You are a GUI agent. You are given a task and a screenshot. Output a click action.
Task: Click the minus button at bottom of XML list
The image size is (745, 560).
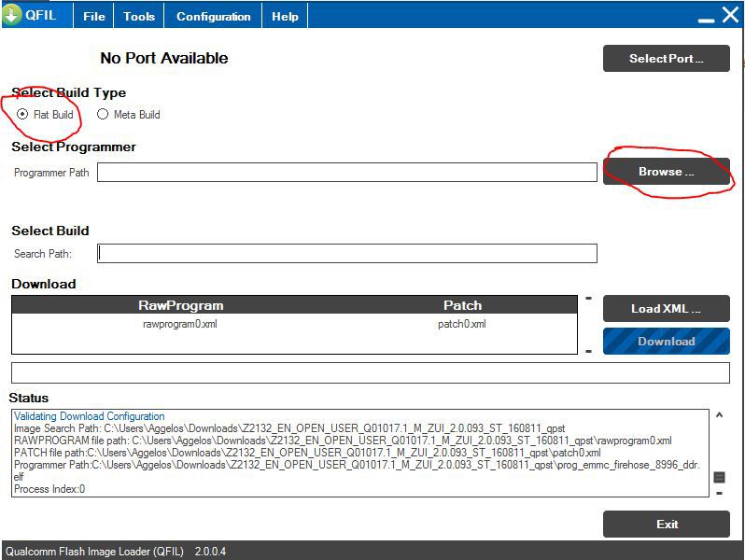tap(589, 352)
